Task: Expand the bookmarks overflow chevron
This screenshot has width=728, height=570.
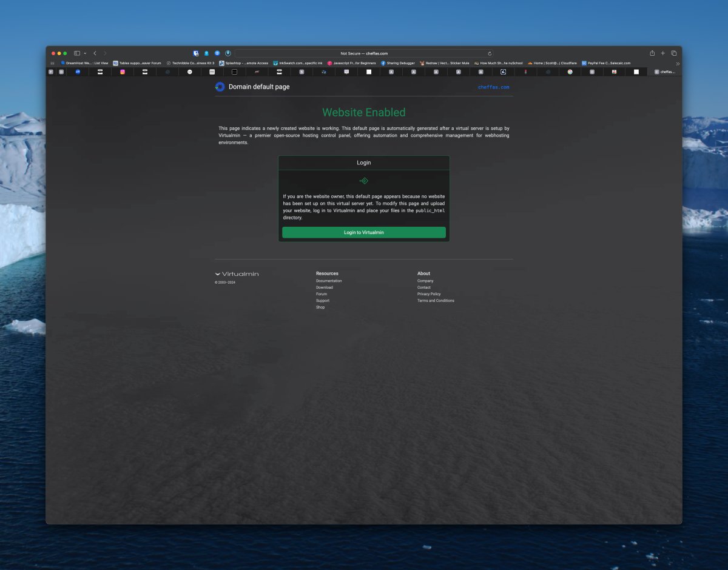Action: [x=678, y=63]
